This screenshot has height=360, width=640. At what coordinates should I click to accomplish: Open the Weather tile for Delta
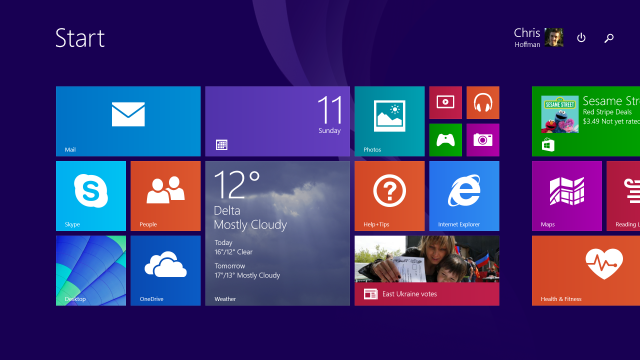coord(278,233)
